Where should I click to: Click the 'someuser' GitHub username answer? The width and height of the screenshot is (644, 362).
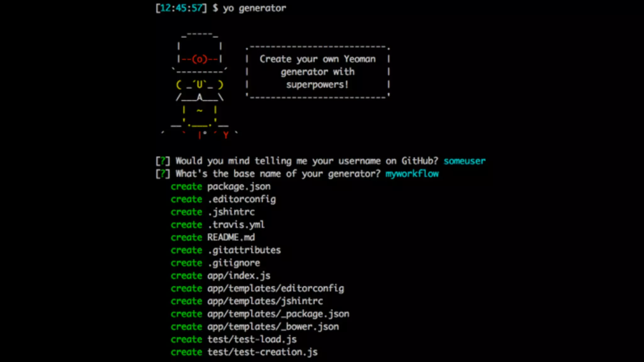pyautogui.click(x=464, y=161)
